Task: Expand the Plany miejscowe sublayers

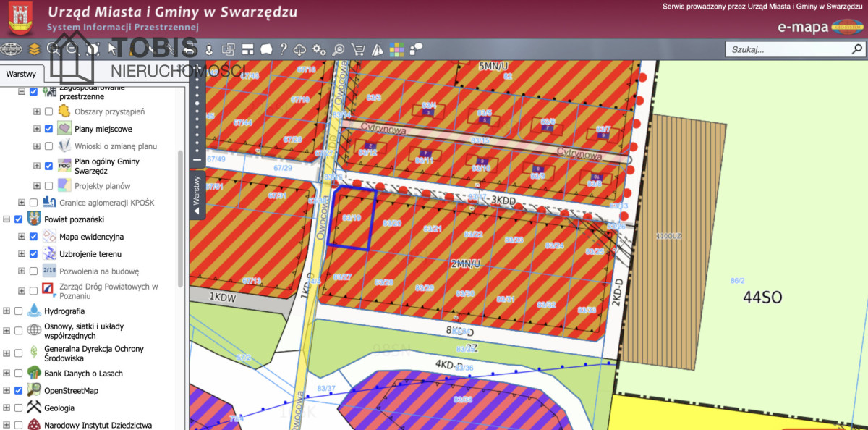Action: [37, 129]
